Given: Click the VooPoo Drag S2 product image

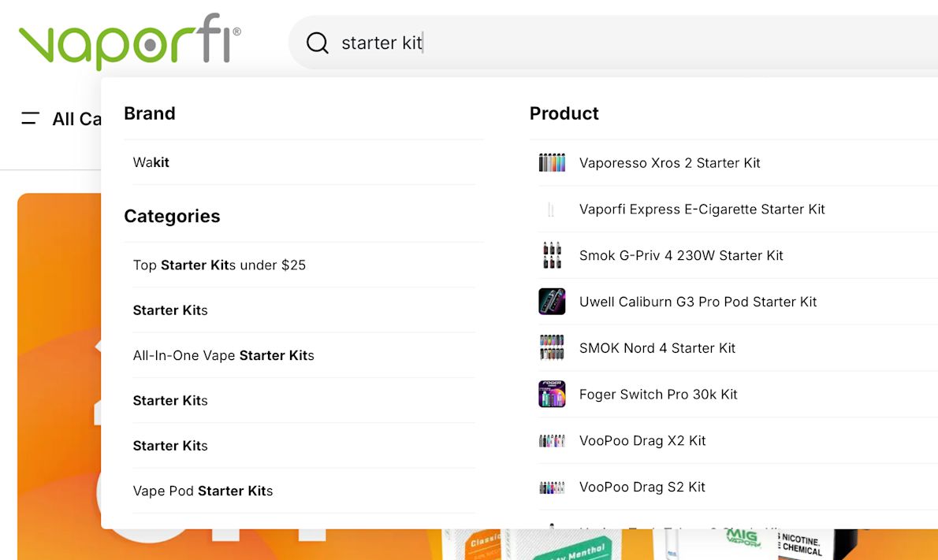Looking at the screenshot, I should tap(552, 487).
